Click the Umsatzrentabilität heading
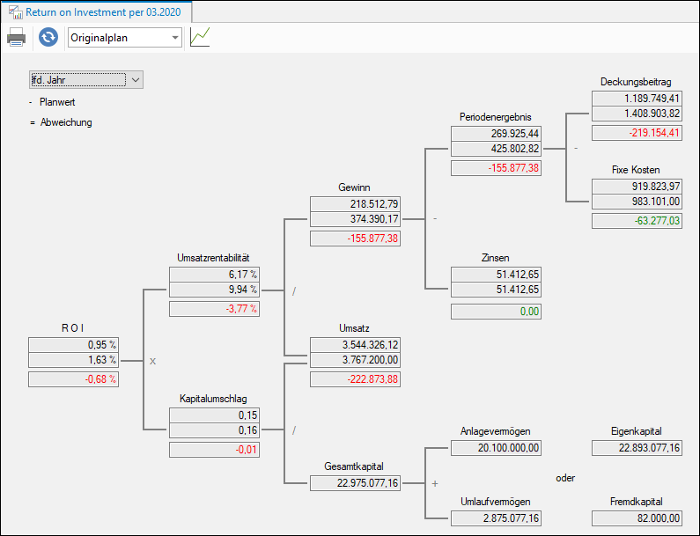 (213, 258)
